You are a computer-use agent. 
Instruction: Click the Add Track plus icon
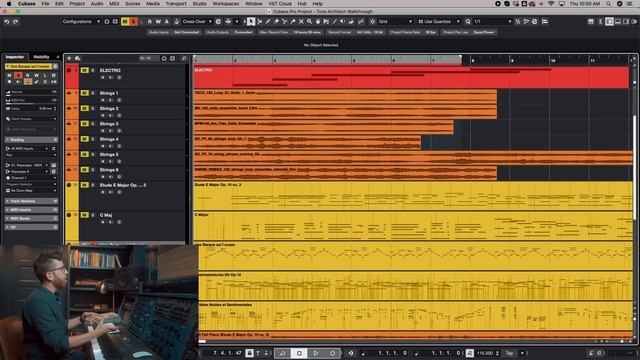coord(69,58)
